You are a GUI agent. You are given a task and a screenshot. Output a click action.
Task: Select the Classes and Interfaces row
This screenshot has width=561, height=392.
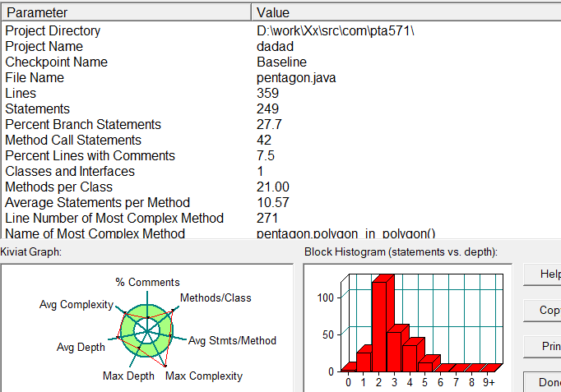coord(70,172)
